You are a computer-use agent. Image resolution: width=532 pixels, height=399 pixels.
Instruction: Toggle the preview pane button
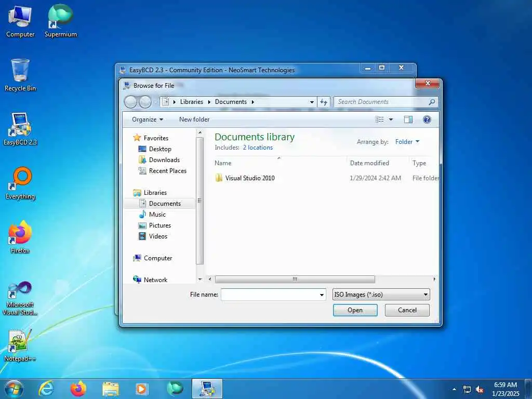tap(408, 119)
